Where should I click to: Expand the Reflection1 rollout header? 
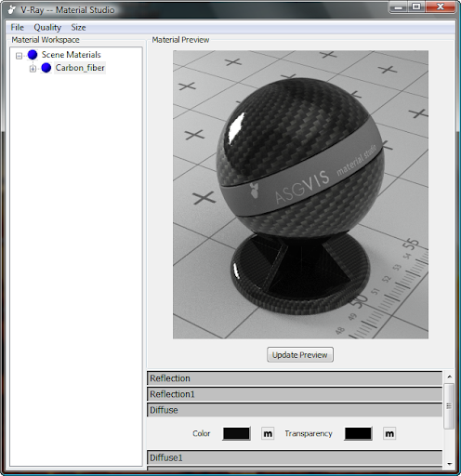tap(295, 394)
